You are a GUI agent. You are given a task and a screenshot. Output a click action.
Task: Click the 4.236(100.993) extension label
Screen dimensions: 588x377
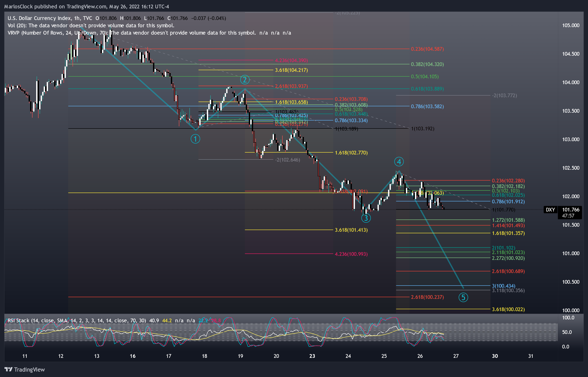tap(351, 254)
